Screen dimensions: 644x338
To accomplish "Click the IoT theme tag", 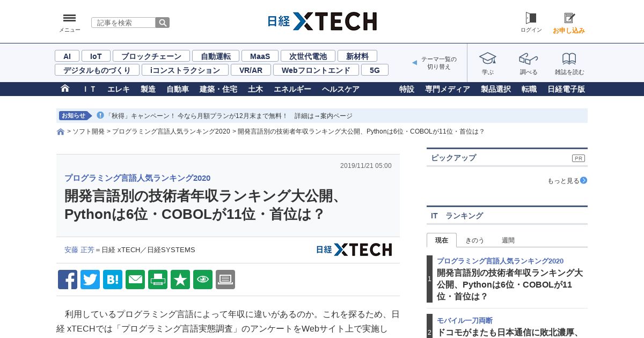I will (96, 56).
